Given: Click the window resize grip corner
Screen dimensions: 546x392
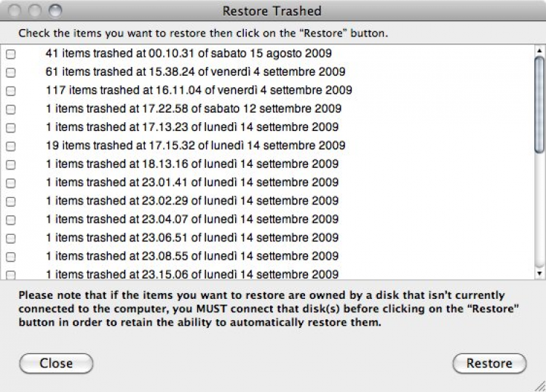Looking at the screenshot, I should click(539, 385).
